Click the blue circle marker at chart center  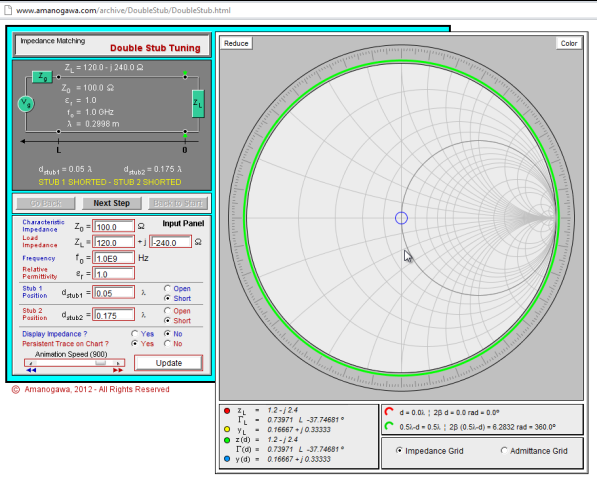[401, 218]
